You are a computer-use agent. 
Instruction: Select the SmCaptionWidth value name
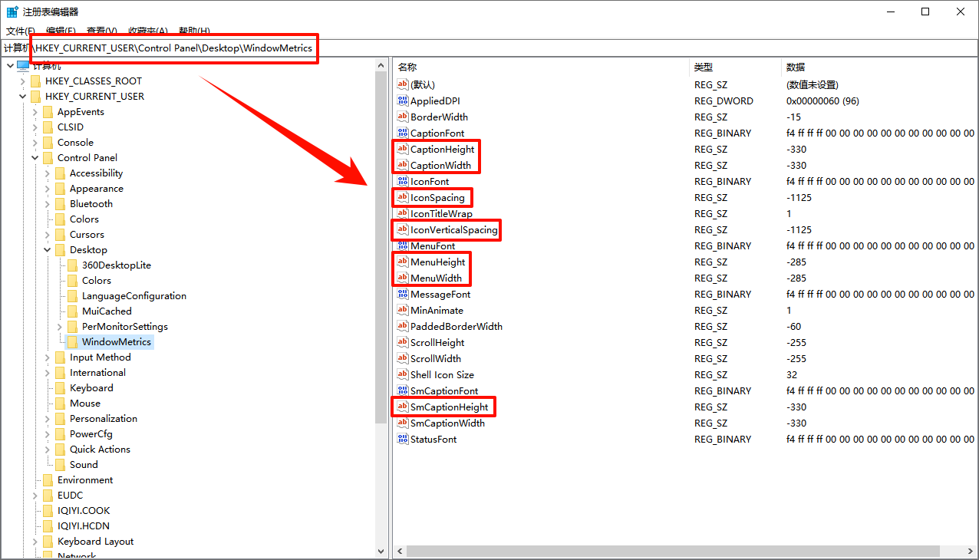447,423
